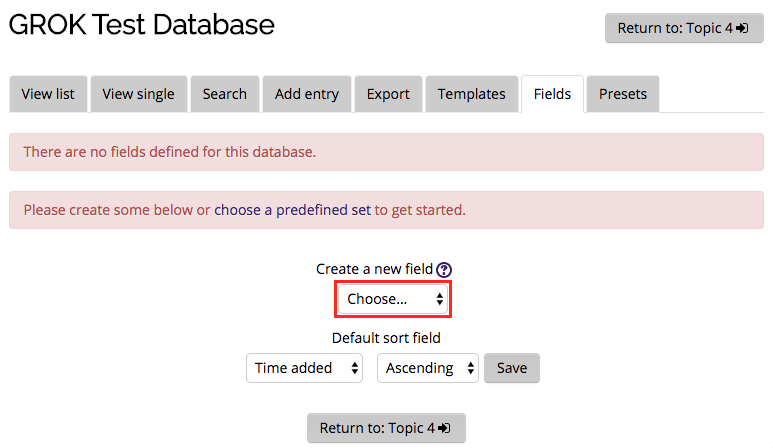Click top Return to: Topic 4 button
This screenshot has height=448, width=773.
pos(684,28)
